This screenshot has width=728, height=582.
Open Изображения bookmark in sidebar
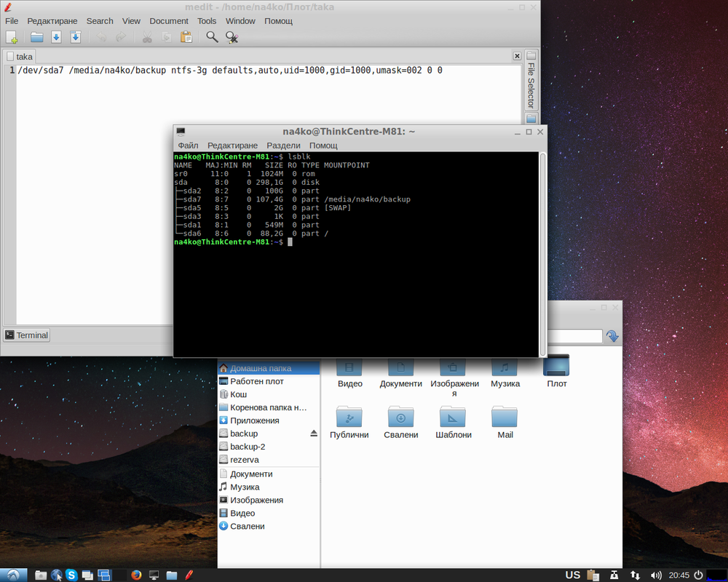(x=269, y=500)
